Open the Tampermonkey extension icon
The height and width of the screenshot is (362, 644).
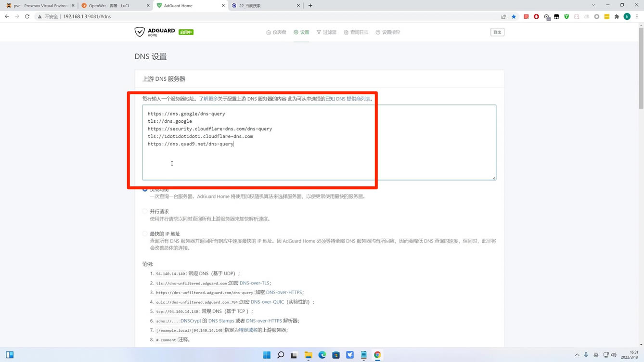[x=556, y=17]
